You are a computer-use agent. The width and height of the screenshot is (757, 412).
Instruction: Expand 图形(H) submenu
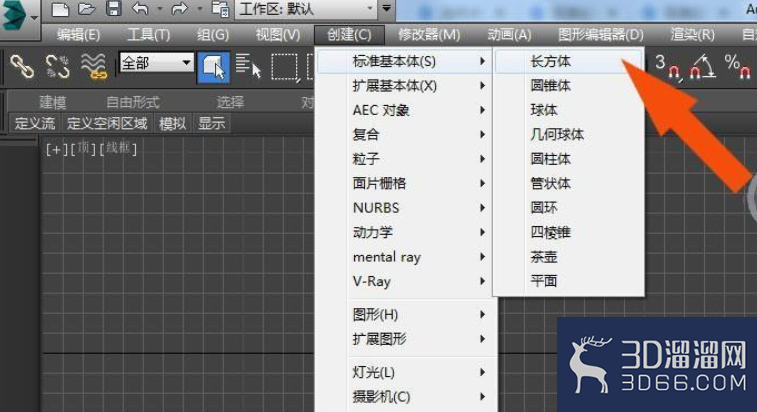click(x=405, y=315)
